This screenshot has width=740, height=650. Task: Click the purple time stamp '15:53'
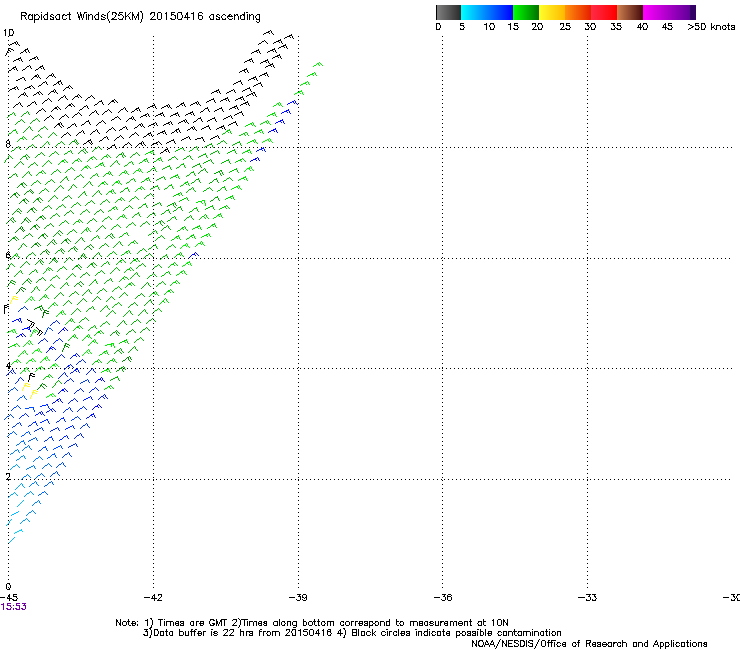tap(13, 607)
